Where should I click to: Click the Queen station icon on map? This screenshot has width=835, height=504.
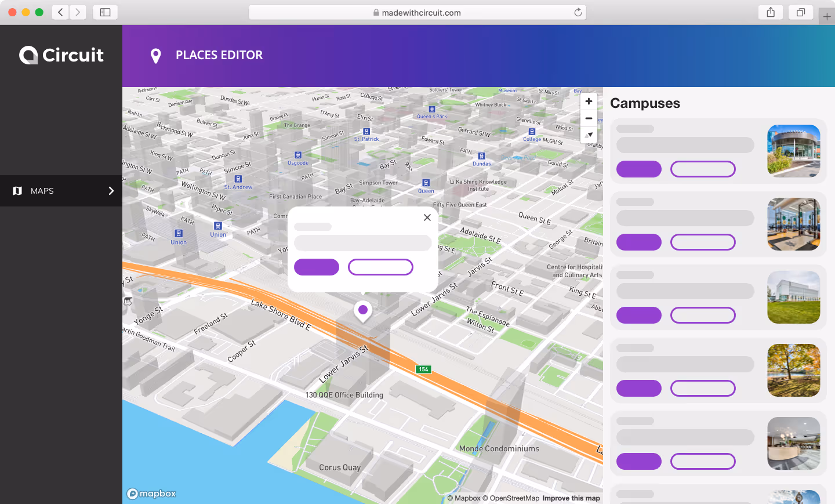426,183
